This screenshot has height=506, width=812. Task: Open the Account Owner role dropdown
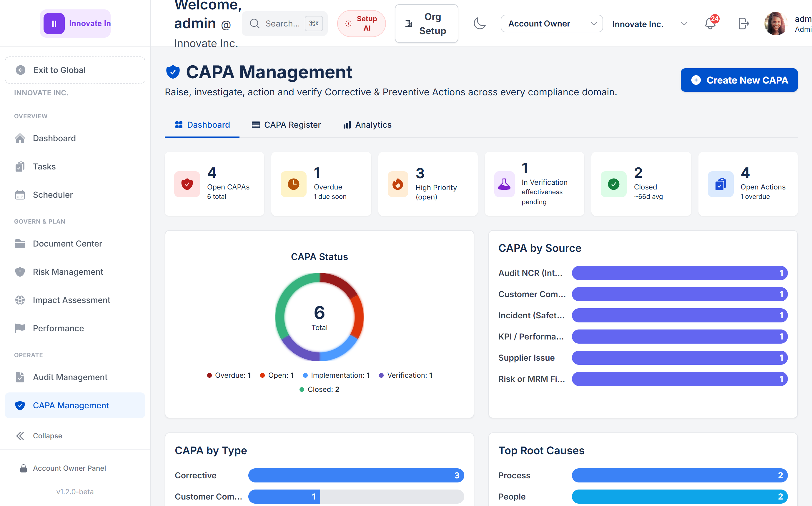pos(552,24)
